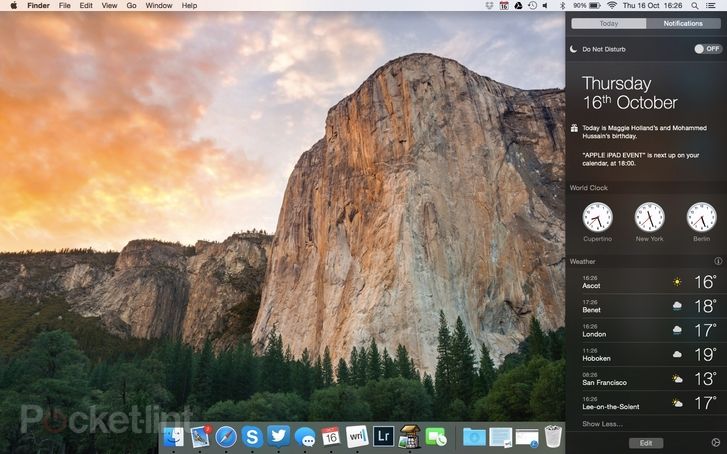Switch to the Today tab

608,23
